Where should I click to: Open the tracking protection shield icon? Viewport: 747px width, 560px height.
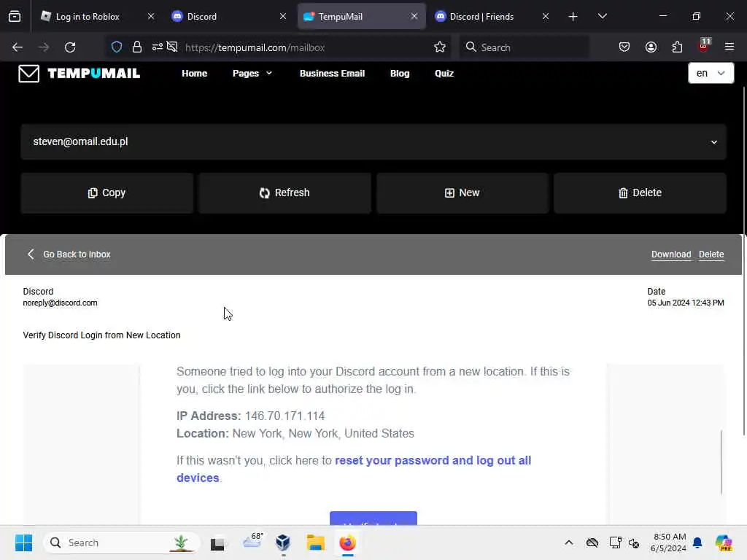(117, 47)
